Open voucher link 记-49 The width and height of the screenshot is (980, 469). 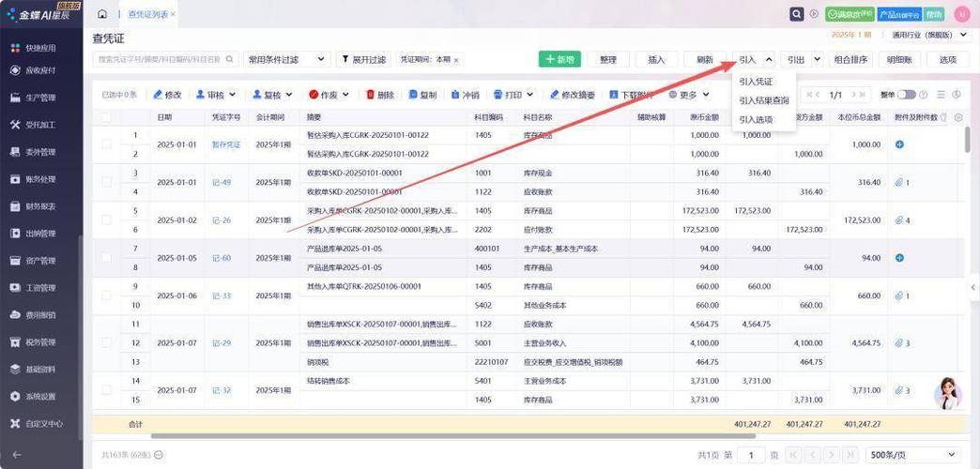click(222, 182)
